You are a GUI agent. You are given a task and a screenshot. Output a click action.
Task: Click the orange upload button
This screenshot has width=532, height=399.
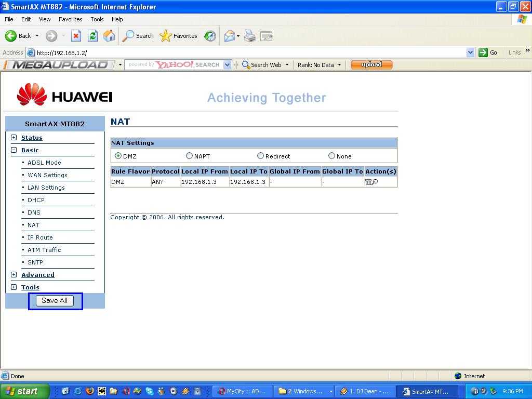click(371, 64)
